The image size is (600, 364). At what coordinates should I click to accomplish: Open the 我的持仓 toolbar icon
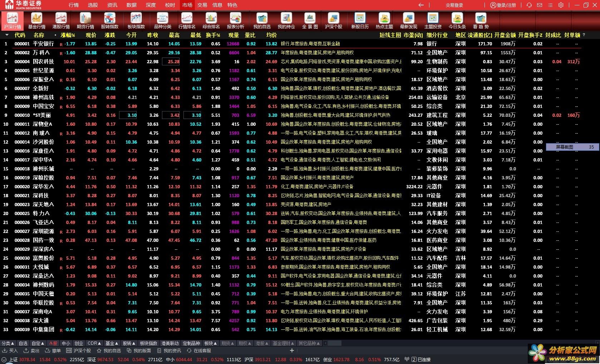[x=286, y=21]
